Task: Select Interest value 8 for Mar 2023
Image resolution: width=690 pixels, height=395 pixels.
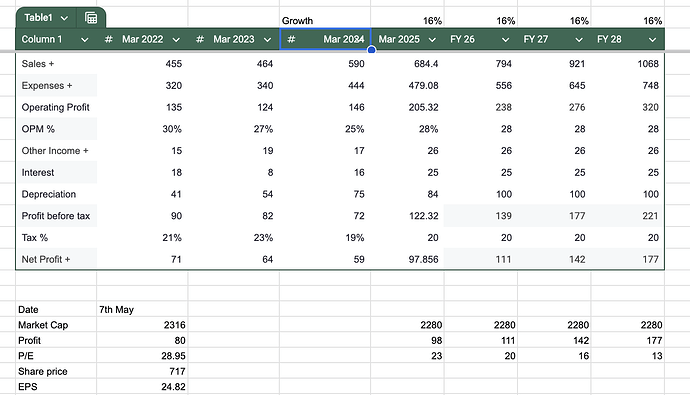Action: point(270,172)
